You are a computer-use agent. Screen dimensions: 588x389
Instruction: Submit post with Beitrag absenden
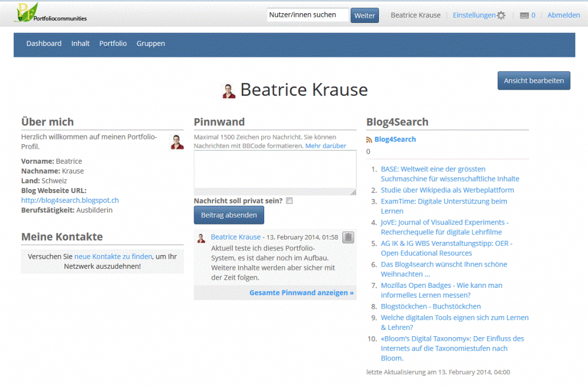point(229,215)
